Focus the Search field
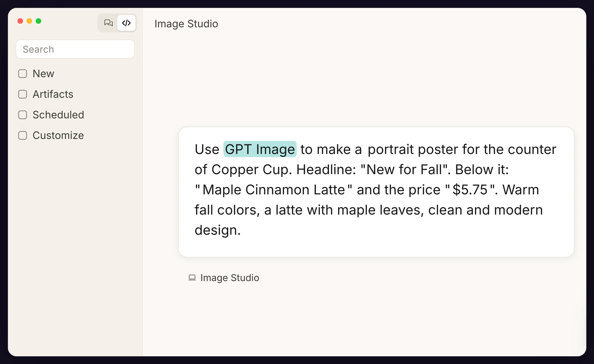The width and height of the screenshot is (594, 364). coord(75,49)
